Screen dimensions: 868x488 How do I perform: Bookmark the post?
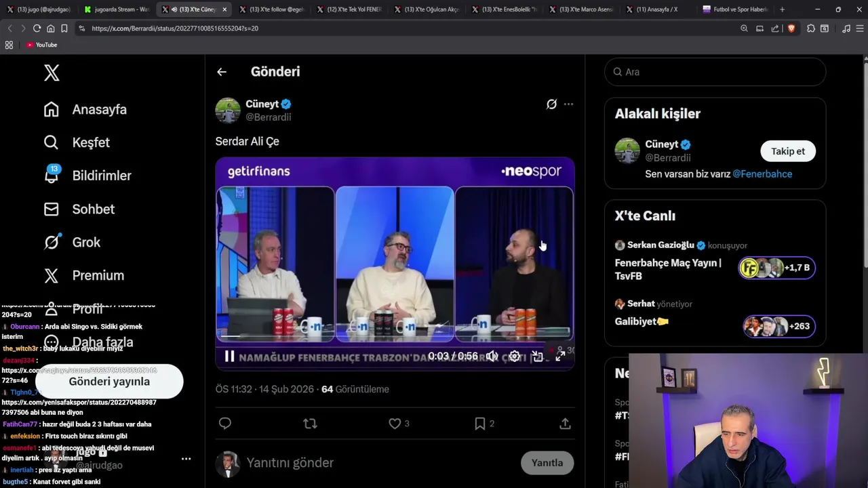[479, 424]
